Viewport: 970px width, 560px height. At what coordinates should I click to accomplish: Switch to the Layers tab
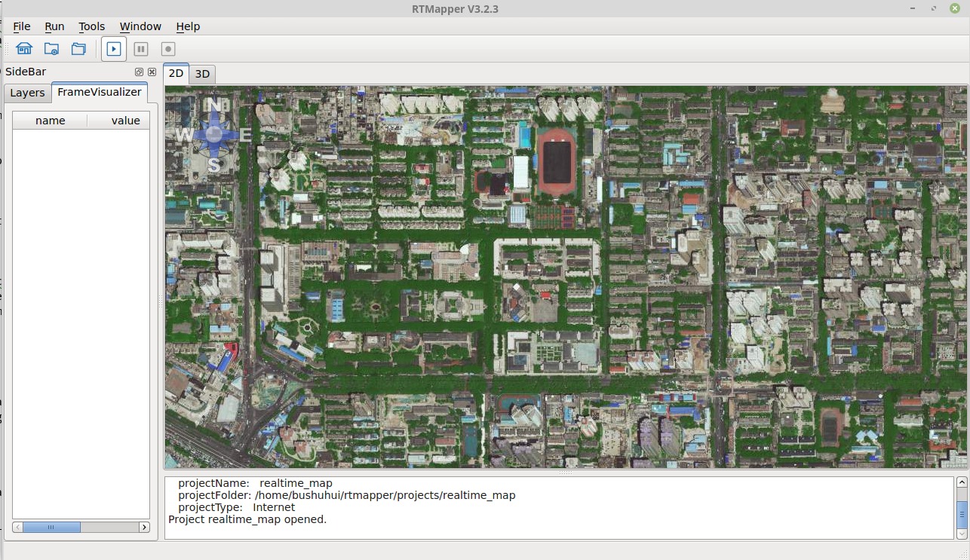click(28, 93)
